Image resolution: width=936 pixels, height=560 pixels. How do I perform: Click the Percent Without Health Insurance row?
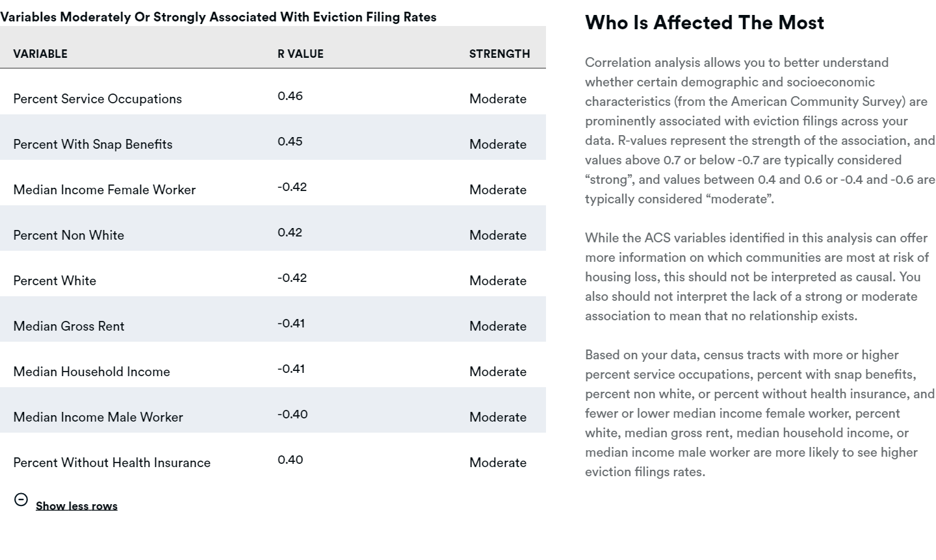[111, 463]
